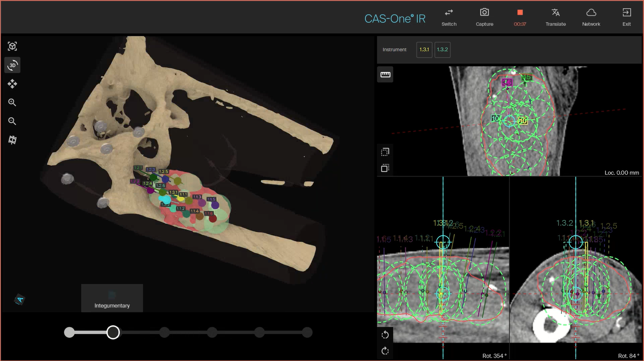Select the pan tool
644x361 pixels.
click(x=12, y=84)
